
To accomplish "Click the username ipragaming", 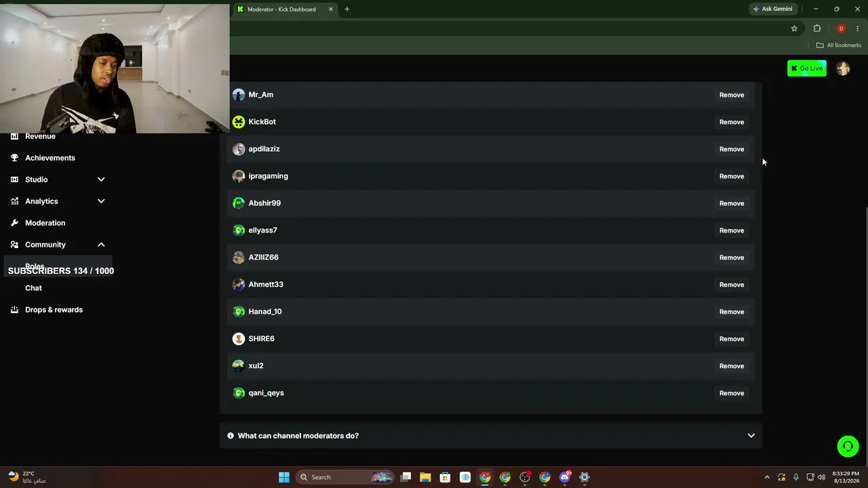I will [x=268, y=176].
